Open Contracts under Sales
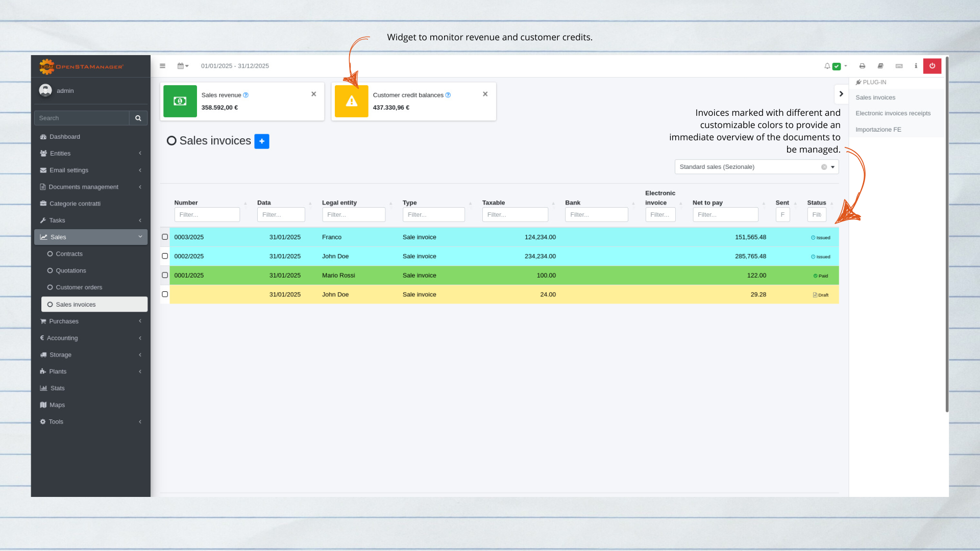The image size is (980, 551). coord(94,254)
